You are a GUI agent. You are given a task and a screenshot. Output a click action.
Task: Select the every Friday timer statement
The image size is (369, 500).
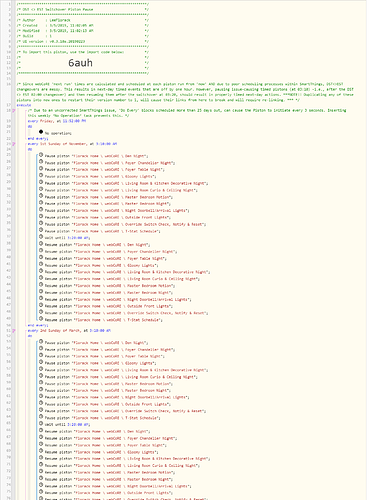click(57, 121)
